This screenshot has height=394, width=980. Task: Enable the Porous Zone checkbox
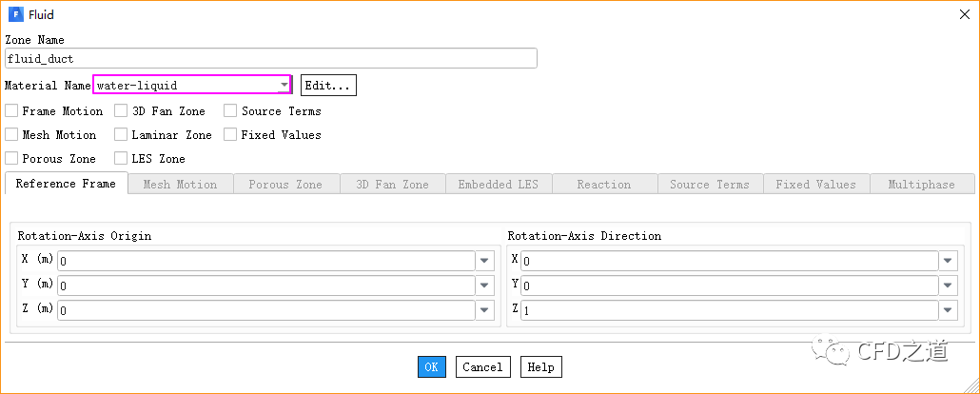coord(11,159)
